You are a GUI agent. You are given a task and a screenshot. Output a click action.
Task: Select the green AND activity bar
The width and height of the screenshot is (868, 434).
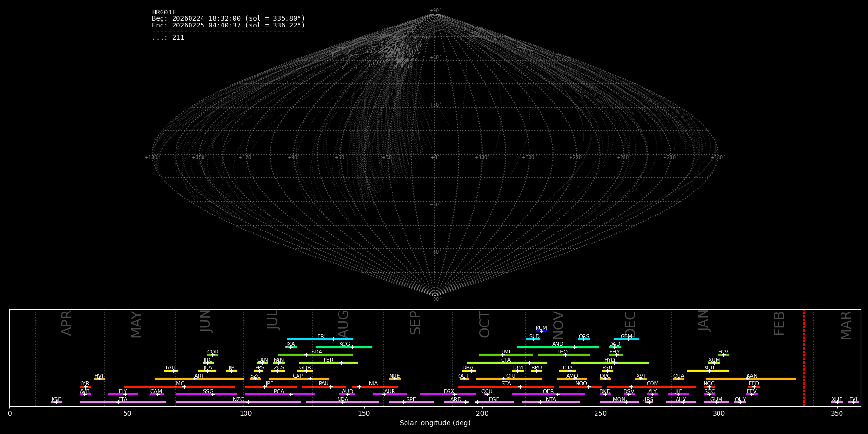tap(558, 347)
